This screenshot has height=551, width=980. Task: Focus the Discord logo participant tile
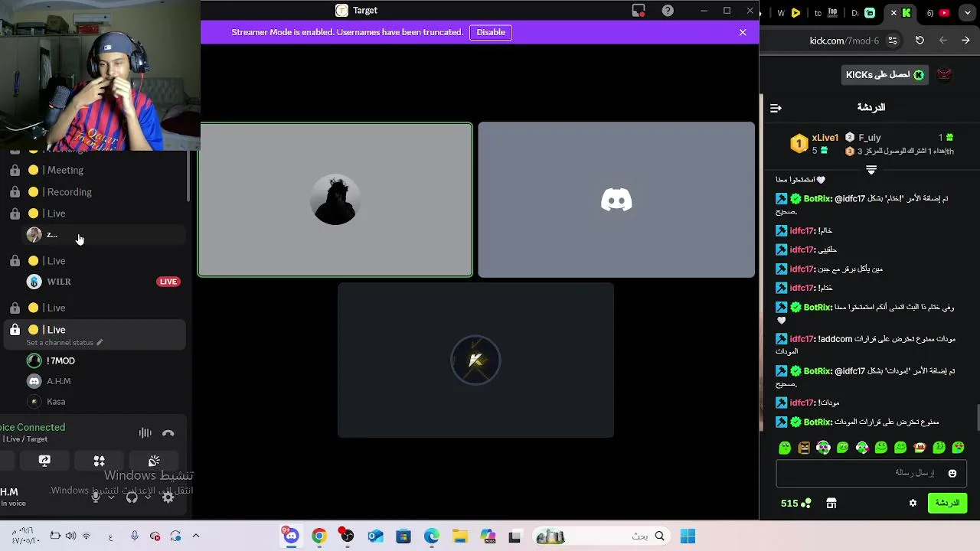pyautogui.click(x=616, y=200)
